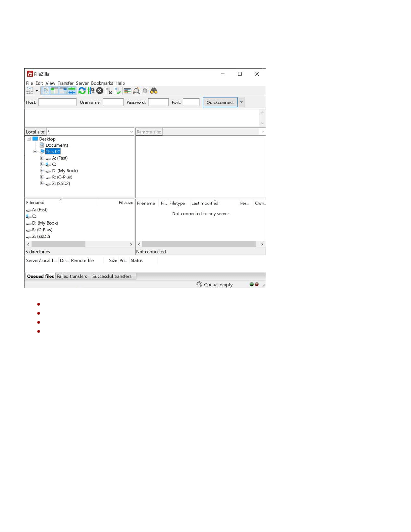This screenshot has height=532, width=411.
Task: Toggle message log display
Action: [x=46, y=91]
